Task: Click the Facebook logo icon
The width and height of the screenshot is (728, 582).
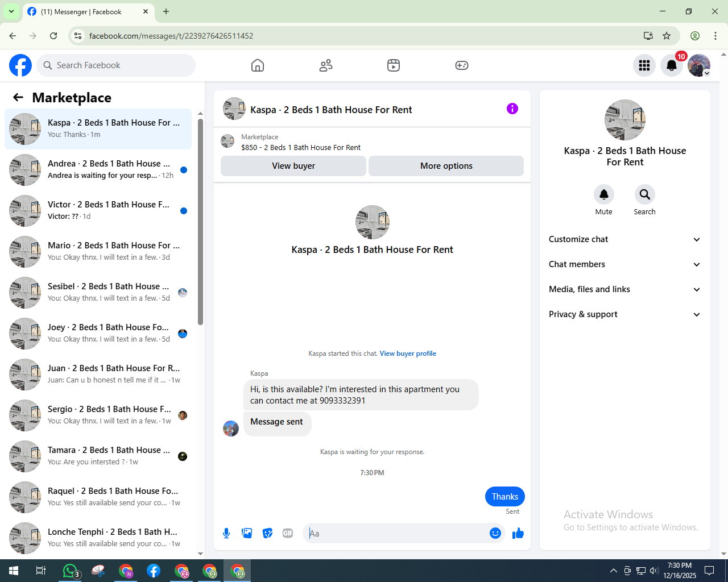Action: click(20, 65)
